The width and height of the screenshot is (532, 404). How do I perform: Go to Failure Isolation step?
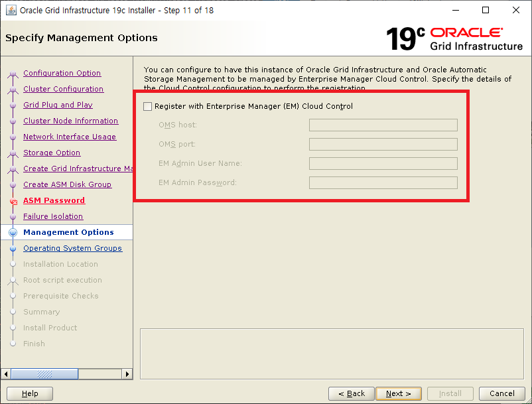[53, 216]
